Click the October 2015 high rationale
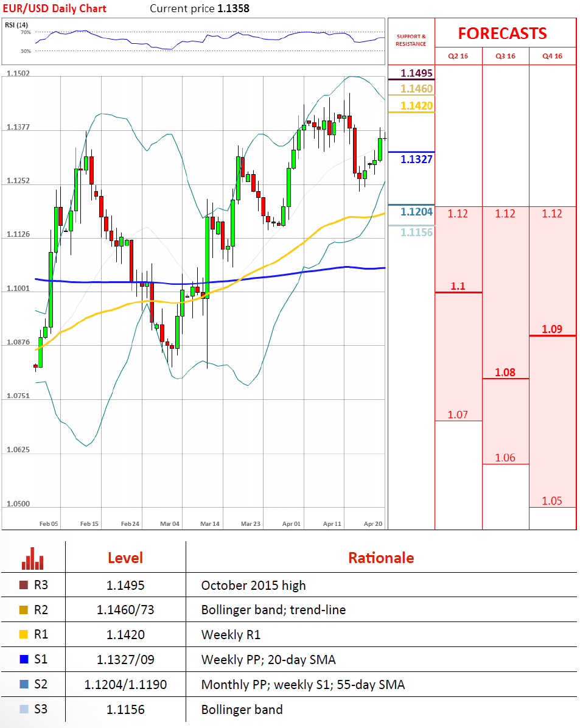Viewport: 580px width, 728px height. click(254, 586)
